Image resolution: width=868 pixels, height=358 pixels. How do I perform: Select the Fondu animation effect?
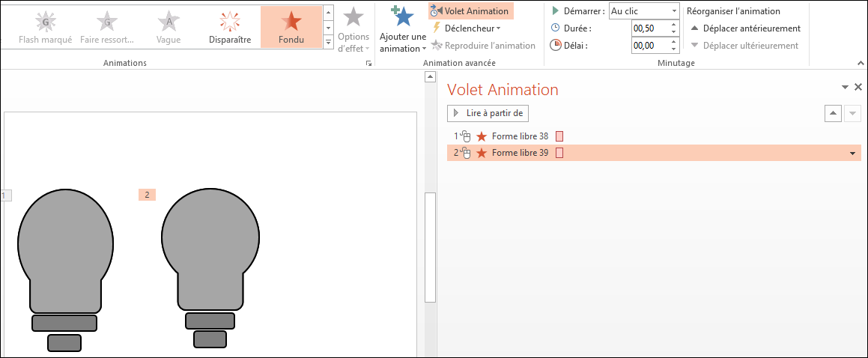[291, 26]
